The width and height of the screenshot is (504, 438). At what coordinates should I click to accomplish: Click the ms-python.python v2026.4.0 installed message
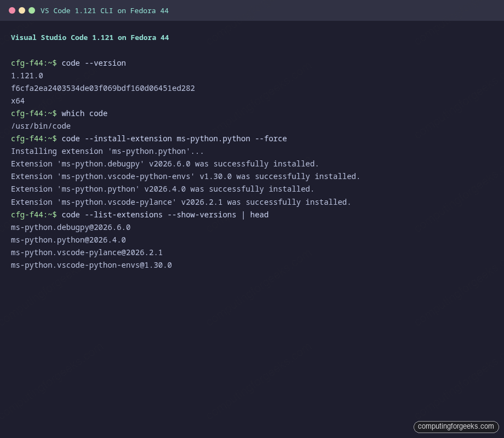163,189
